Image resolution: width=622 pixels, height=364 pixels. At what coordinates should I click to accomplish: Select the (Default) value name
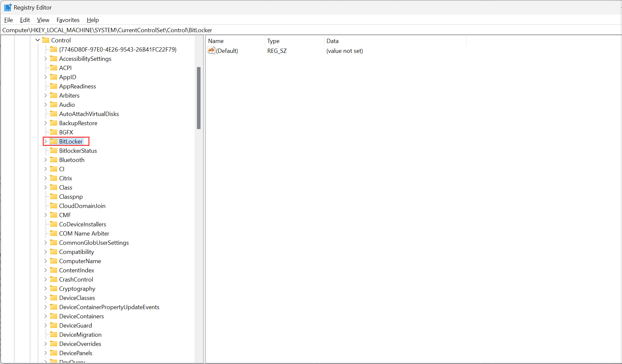(227, 51)
